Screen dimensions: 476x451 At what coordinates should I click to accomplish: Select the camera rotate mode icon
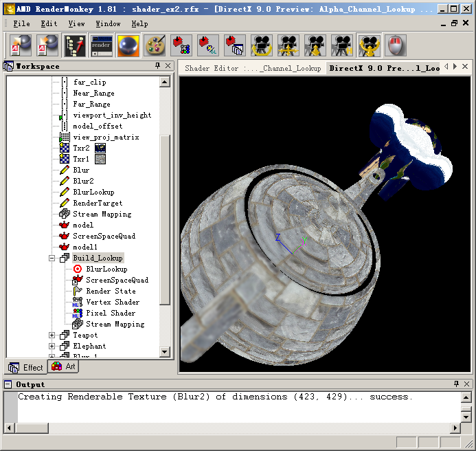tap(262, 45)
